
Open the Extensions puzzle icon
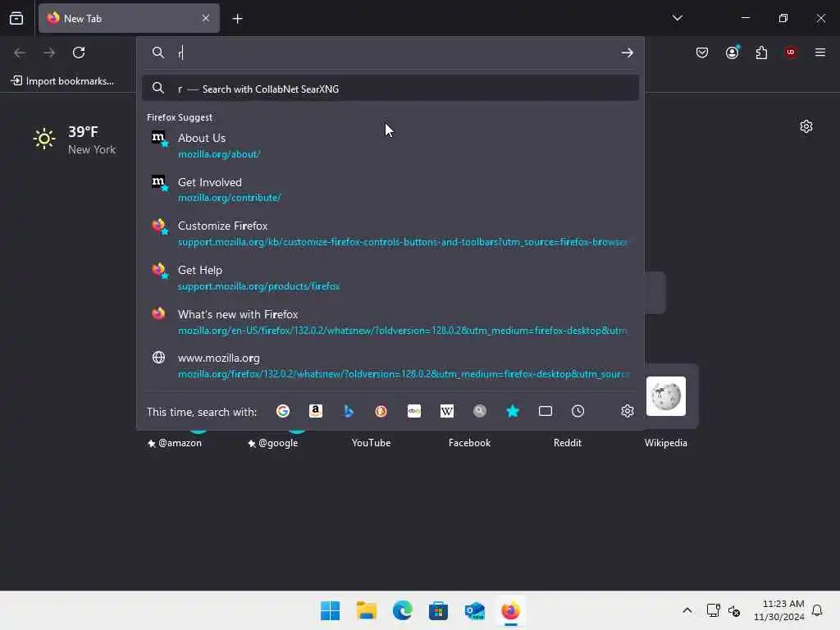[761, 52]
